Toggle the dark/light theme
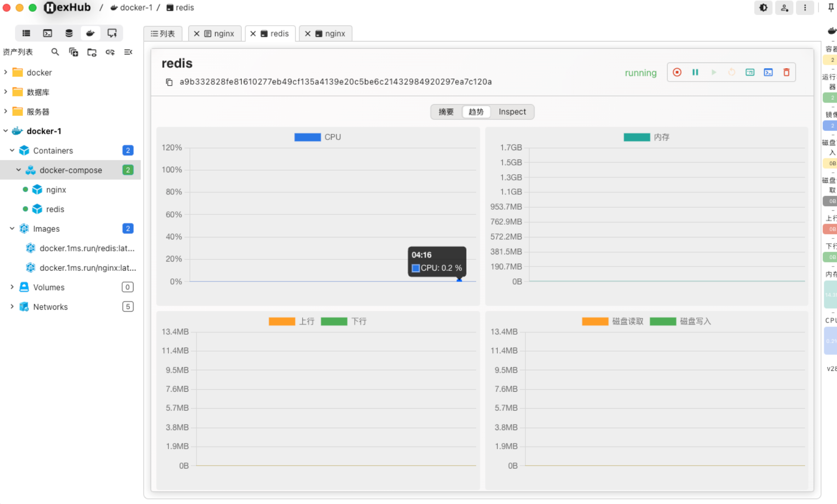 tap(764, 8)
